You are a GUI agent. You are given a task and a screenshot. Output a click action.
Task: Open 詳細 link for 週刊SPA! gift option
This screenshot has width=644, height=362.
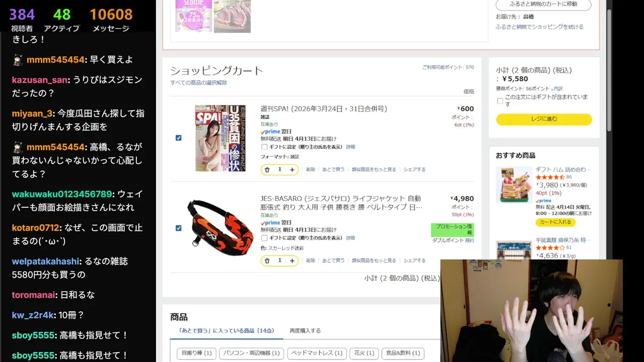coord(351,147)
